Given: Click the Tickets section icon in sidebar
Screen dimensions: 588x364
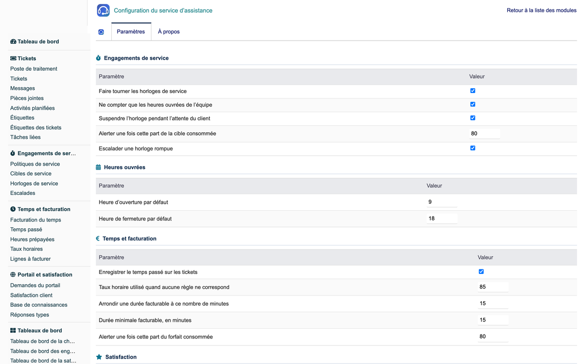Looking at the screenshot, I should 13,58.
